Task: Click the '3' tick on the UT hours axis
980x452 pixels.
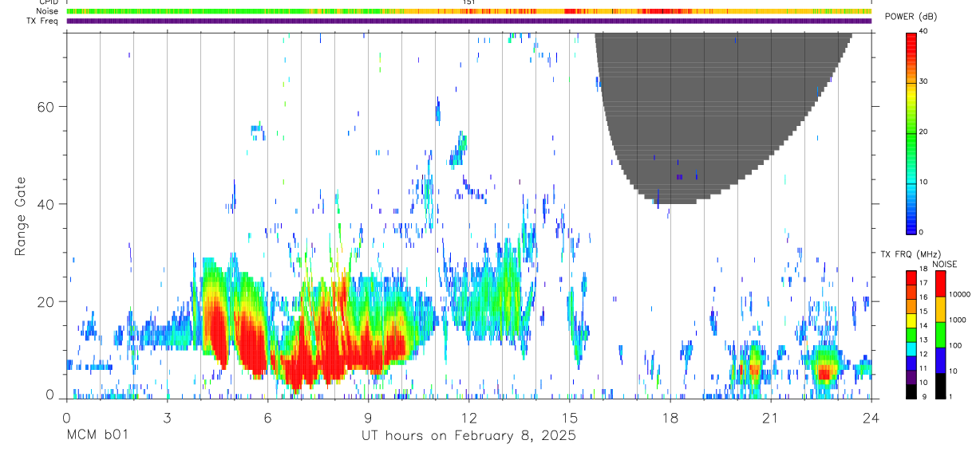Action: click(167, 417)
